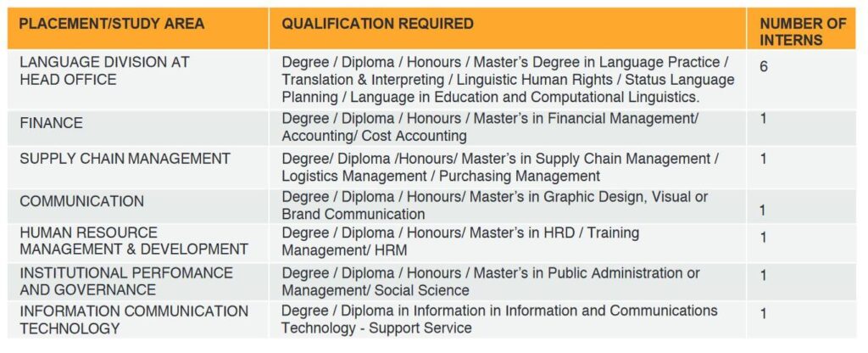This screenshot has height=353, width=868.
Task: Select the Finance row label
Action: click(52, 123)
